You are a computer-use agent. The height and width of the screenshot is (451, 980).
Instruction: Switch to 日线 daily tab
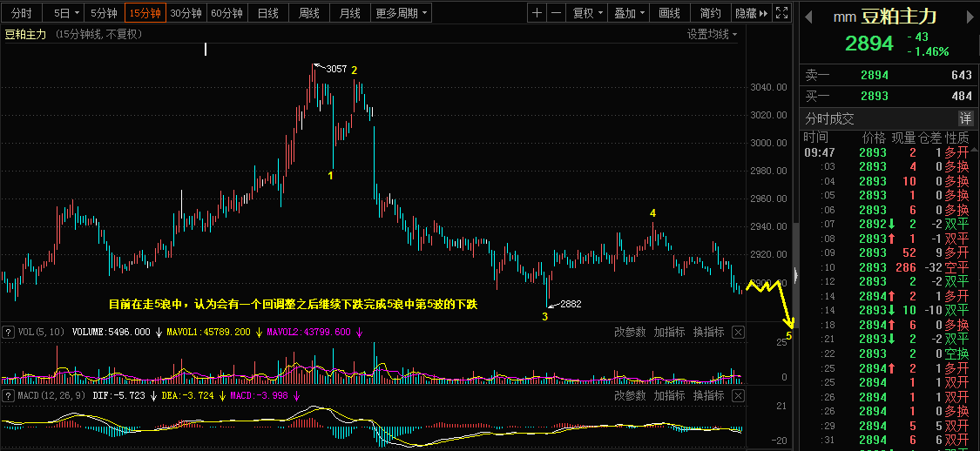(x=267, y=12)
